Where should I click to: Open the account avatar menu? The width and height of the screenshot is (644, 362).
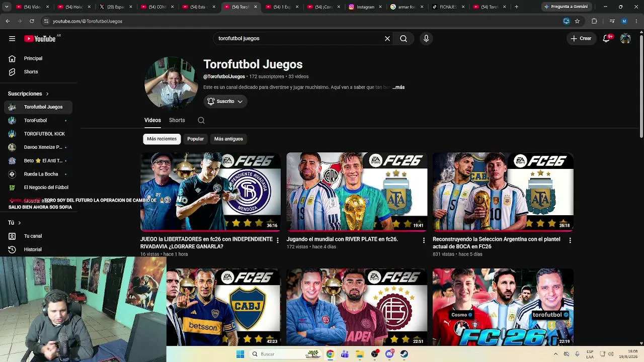[625, 39]
